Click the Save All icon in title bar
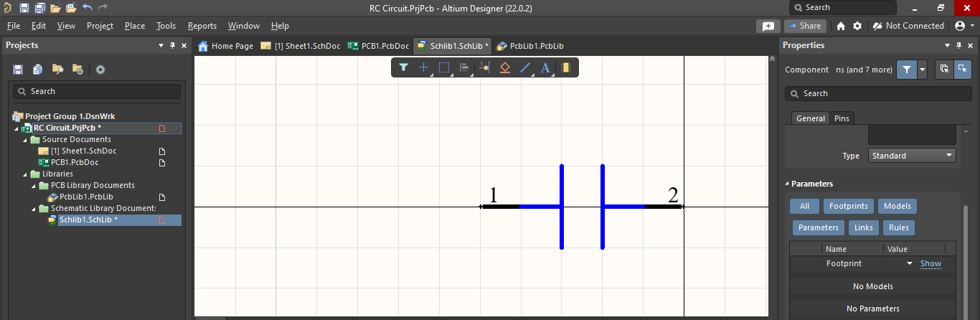 click(39, 8)
